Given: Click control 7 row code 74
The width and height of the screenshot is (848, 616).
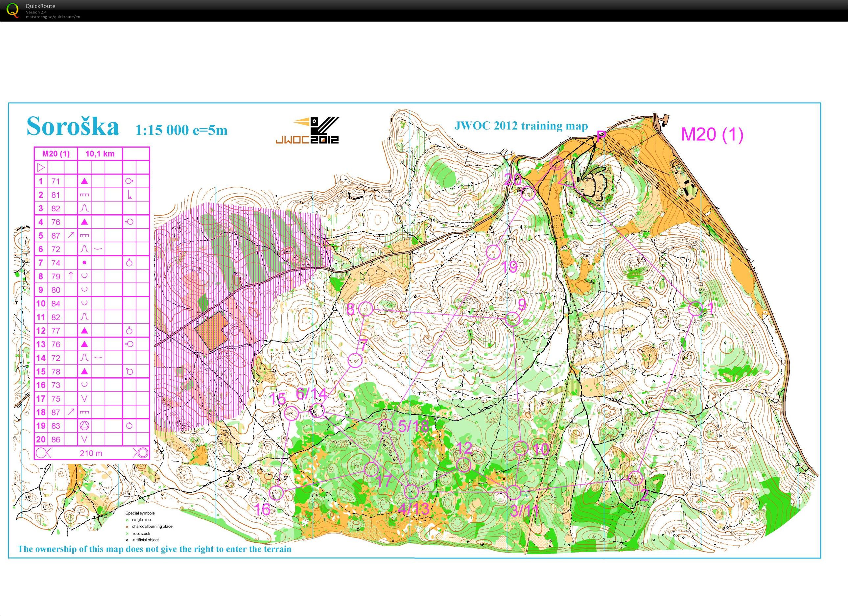Looking at the screenshot, I should point(56,263).
